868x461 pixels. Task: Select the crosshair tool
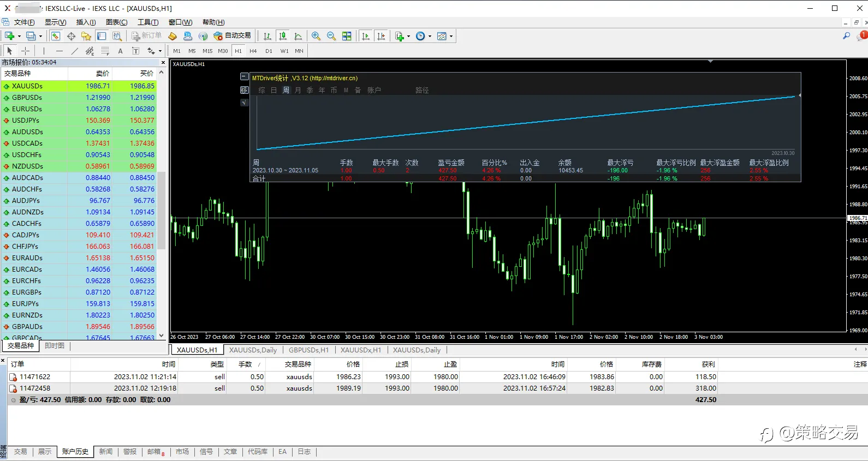point(25,51)
